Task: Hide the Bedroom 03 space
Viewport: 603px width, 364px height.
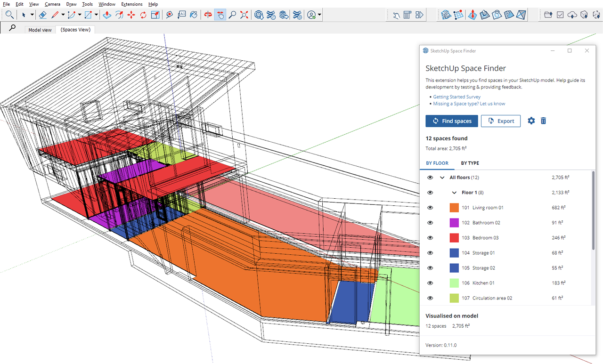Action: 430,238
